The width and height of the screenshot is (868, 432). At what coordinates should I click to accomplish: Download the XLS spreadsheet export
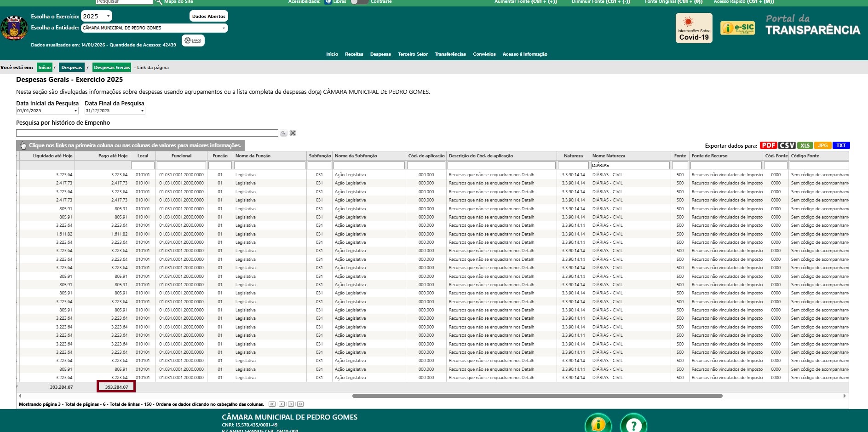click(805, 145)
